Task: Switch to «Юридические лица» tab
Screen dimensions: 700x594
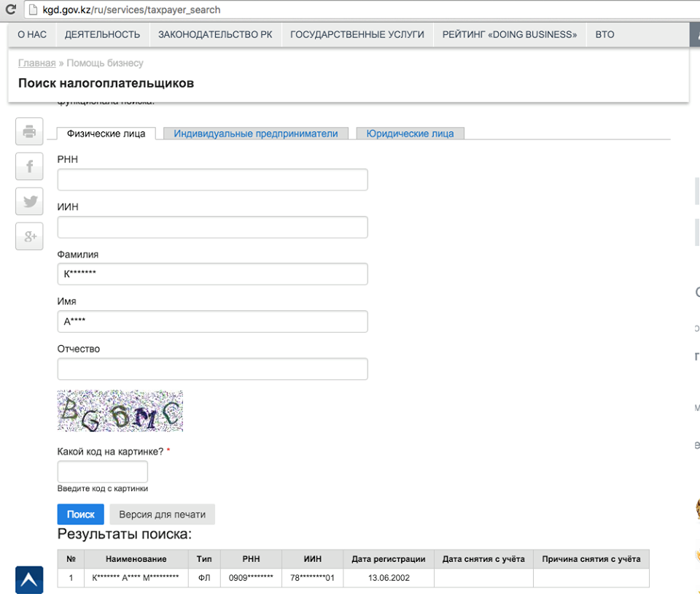Action: pos(410,134)
